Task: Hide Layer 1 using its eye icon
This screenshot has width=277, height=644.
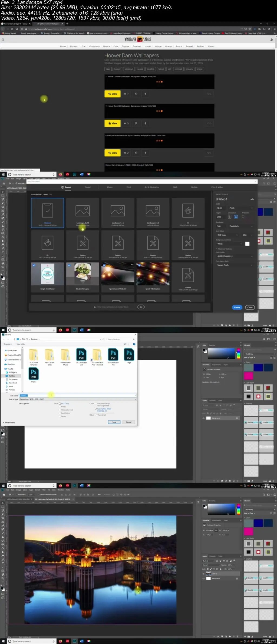Action: (203, 574)
